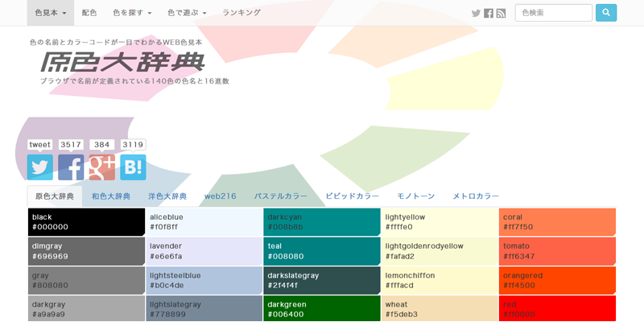This screenshot has height=322, width=644.
Task: Select the lavender #e6e6fa swatch
Action: pyautogui.click(x=204, y=251)
